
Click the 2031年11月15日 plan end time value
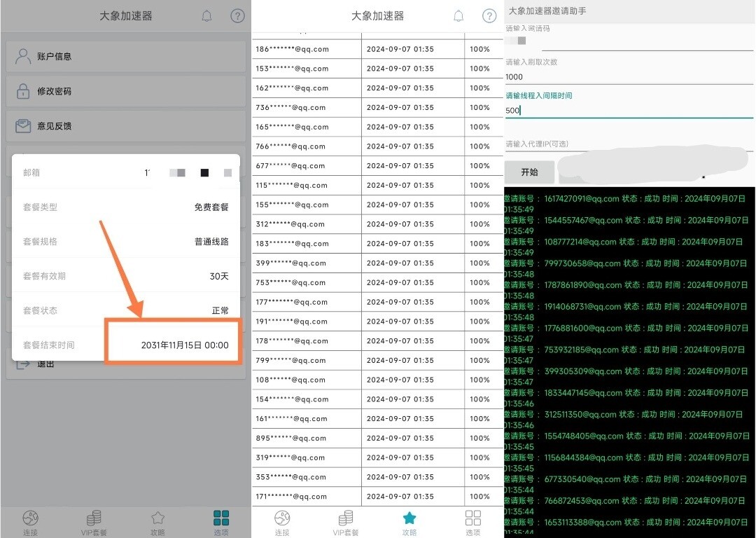point(185,345)
